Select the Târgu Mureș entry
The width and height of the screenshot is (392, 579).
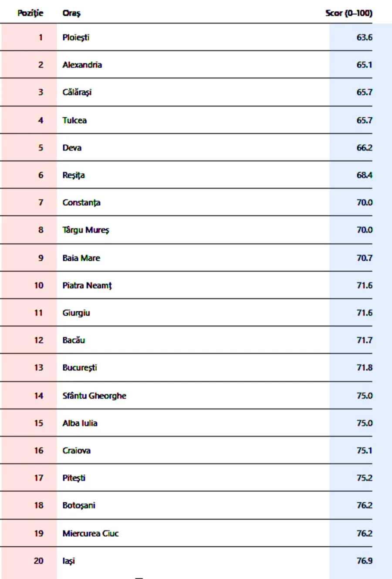(x=86, y=230)
